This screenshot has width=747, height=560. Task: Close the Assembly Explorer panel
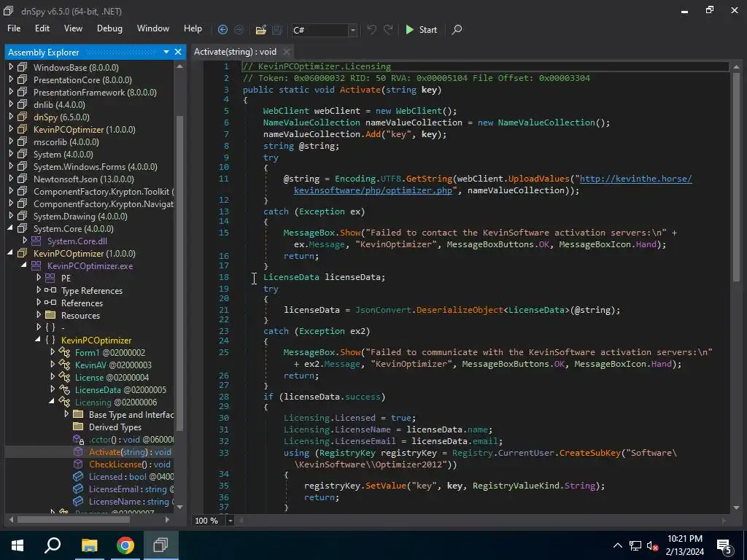(178, 52)
